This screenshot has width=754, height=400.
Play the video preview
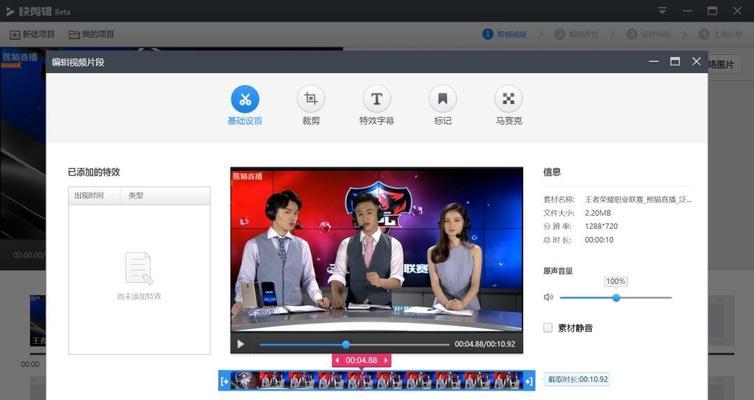click(240, 344)
